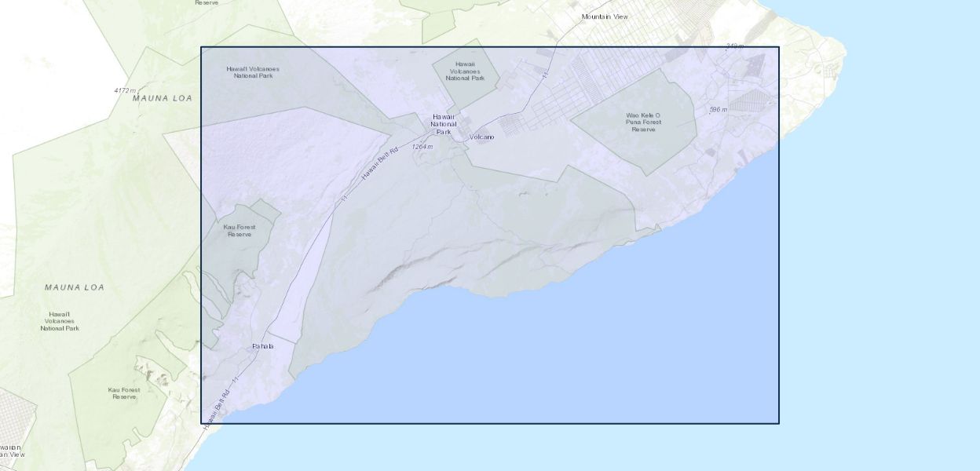Click the Hawaiian Ocean View label at map edge
The image size is (980, 471).
pyautogui.click(x=11, y=450)
